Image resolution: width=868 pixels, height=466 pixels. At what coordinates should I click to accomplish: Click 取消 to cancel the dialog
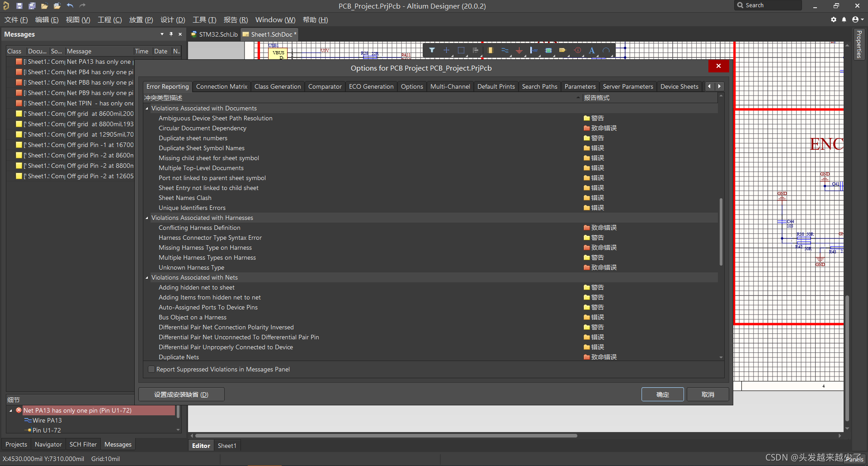tap(708, 395)
